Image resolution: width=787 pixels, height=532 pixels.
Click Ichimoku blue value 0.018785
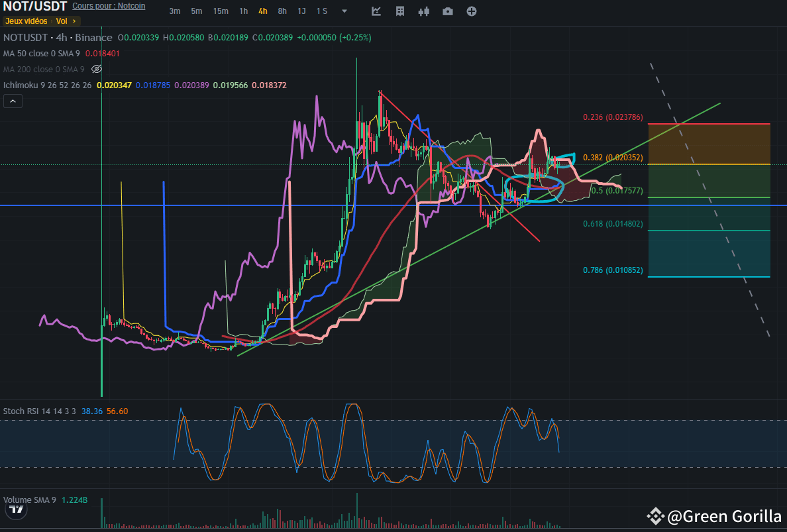[152, 85]
